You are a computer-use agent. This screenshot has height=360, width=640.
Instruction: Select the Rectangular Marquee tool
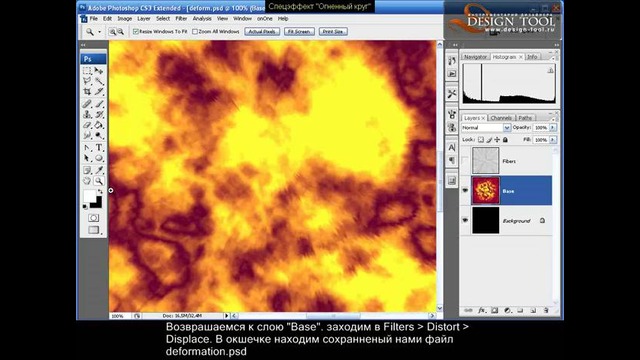(87, 71)
